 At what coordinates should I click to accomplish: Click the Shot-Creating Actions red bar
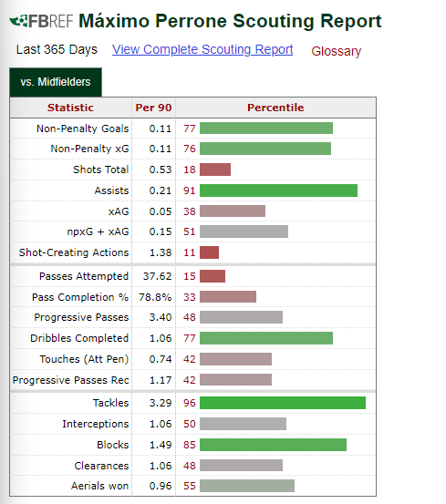[210, 252]
